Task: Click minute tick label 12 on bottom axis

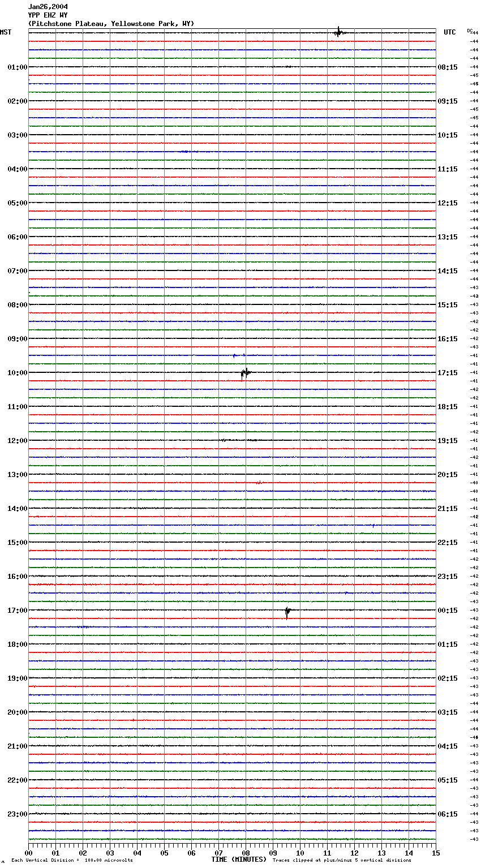Action: pos(354,853)
